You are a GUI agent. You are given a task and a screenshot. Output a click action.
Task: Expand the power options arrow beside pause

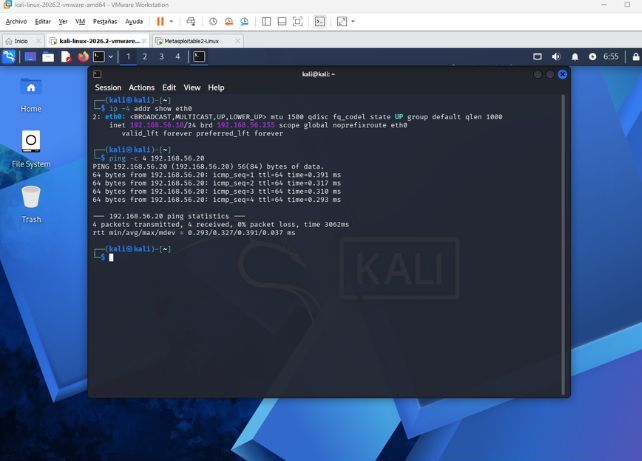pyautogui.click(x=171, y=21)
